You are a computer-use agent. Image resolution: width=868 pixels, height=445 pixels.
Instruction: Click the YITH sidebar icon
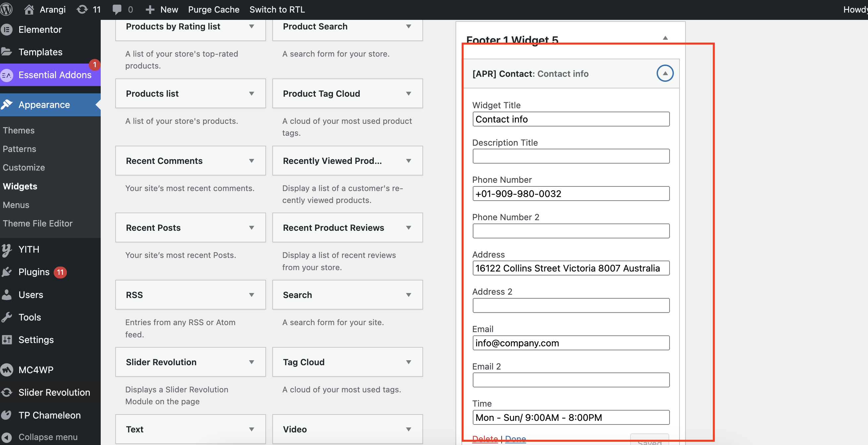[x=7, y=250]
